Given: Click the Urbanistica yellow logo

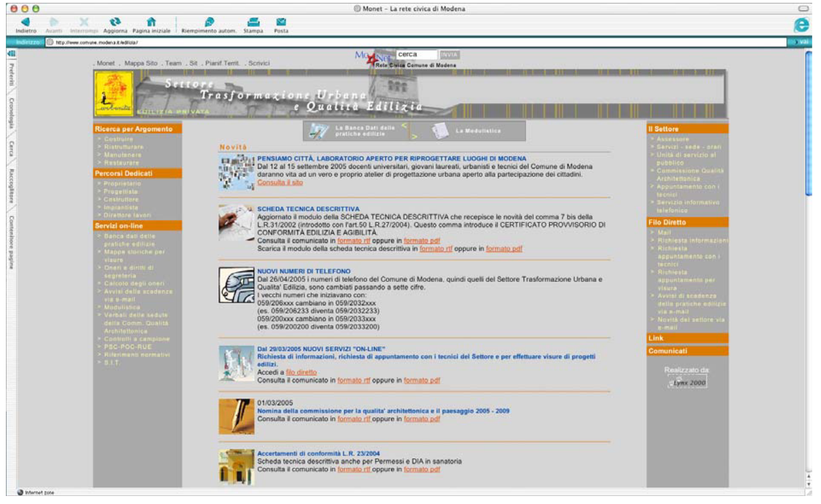Looking at the screenshot, I should (114, 94).
